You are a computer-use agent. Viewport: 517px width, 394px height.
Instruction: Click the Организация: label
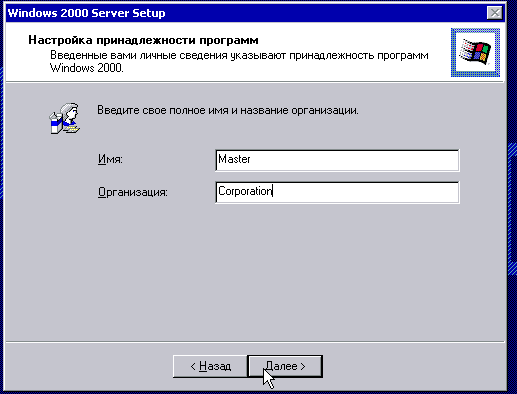(x=133, y=192)
